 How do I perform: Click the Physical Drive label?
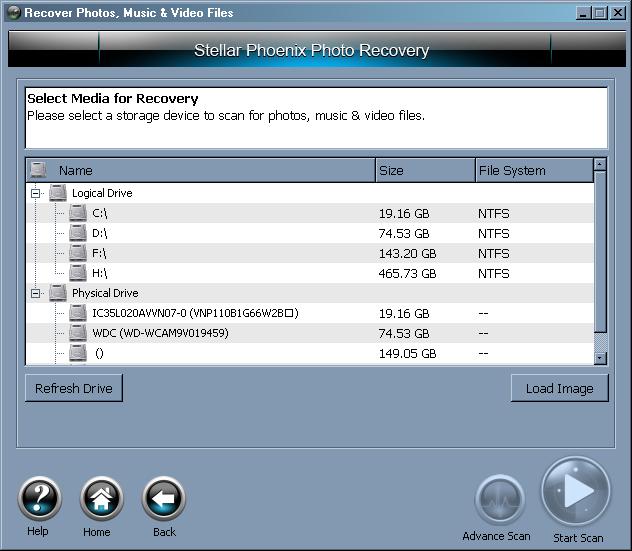(x=105, y=293)
